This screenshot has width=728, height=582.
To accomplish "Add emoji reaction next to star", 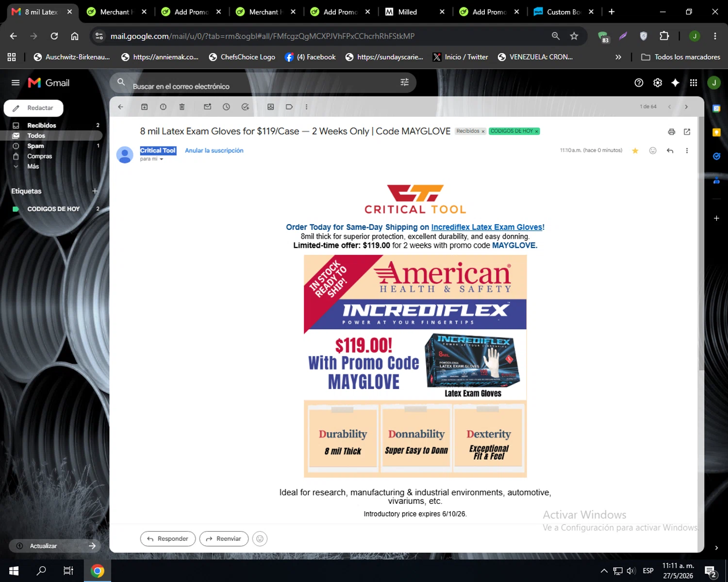I will click(x=653, y=151).
